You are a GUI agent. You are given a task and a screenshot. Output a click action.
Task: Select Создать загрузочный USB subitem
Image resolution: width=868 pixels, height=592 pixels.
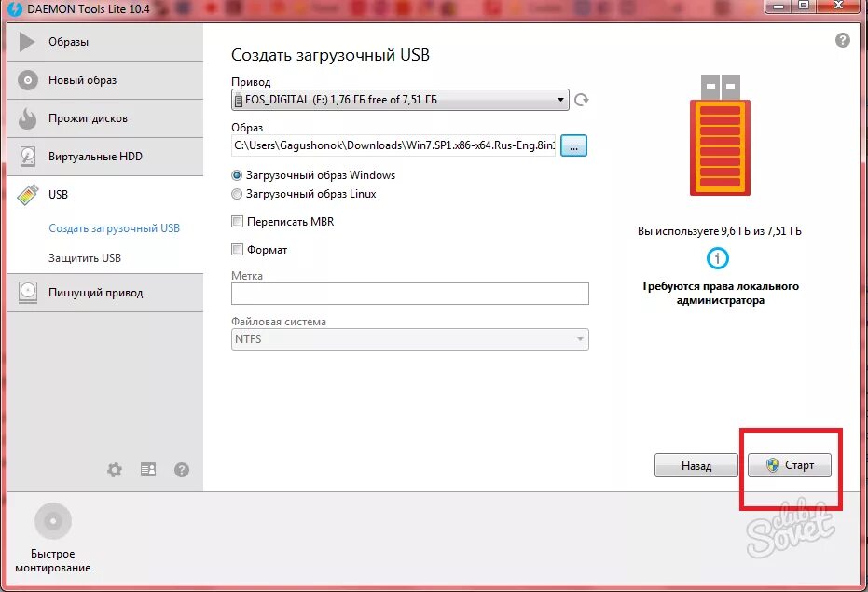(x=114, y=228)
